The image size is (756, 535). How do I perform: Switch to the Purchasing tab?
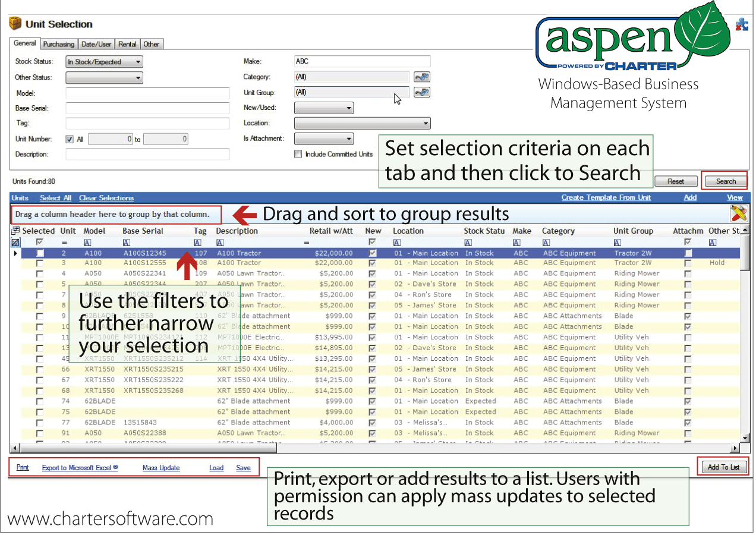[x=59, y=43]
